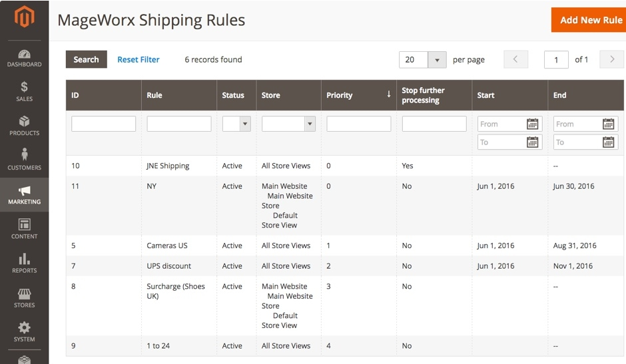Click the MageWorx Shipping Rules heading
The image size is (626, 364).
pos(151,20)
